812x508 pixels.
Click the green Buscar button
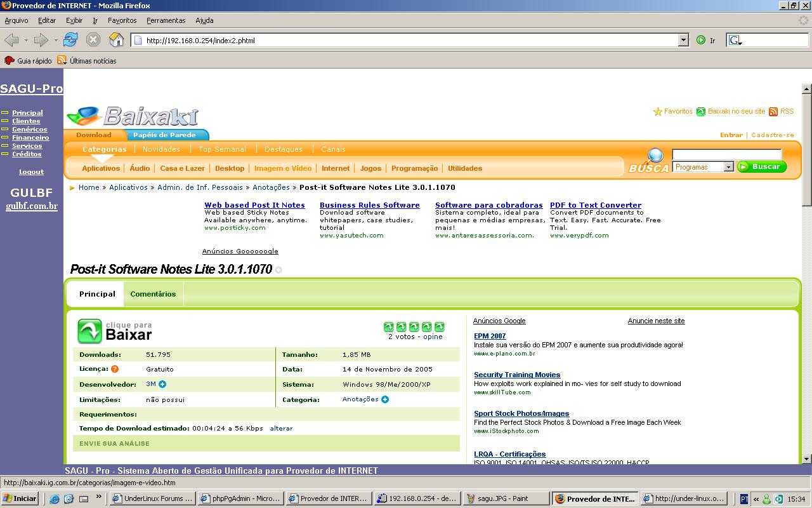[761, 166]
